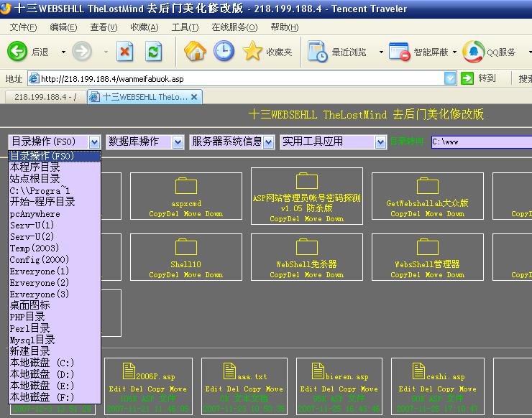Open the 查看(V) menu

104,27
